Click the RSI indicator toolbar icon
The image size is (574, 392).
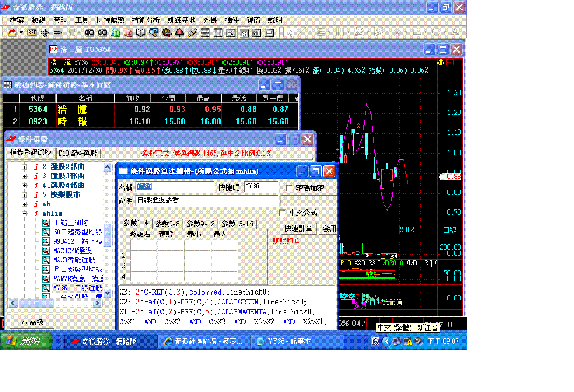click(x=32, y=33)
